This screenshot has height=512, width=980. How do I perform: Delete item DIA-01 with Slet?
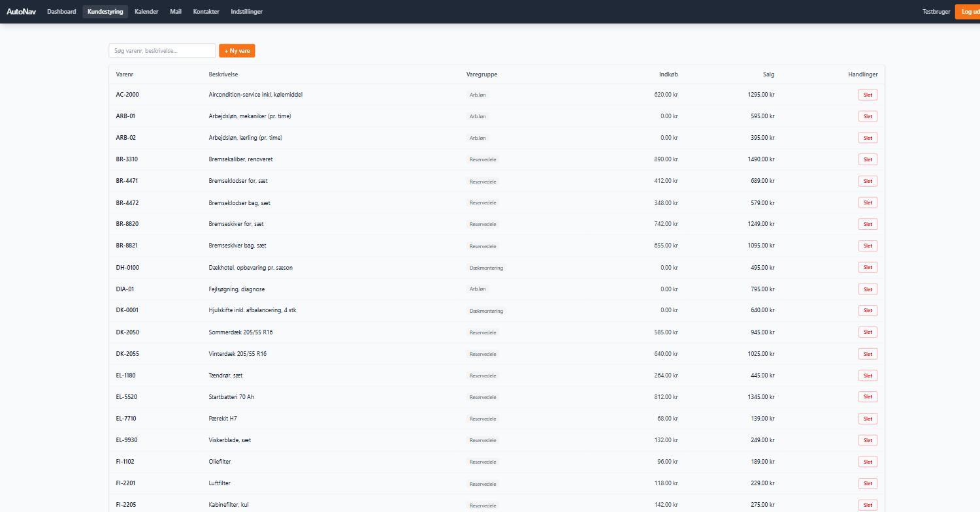868,289
